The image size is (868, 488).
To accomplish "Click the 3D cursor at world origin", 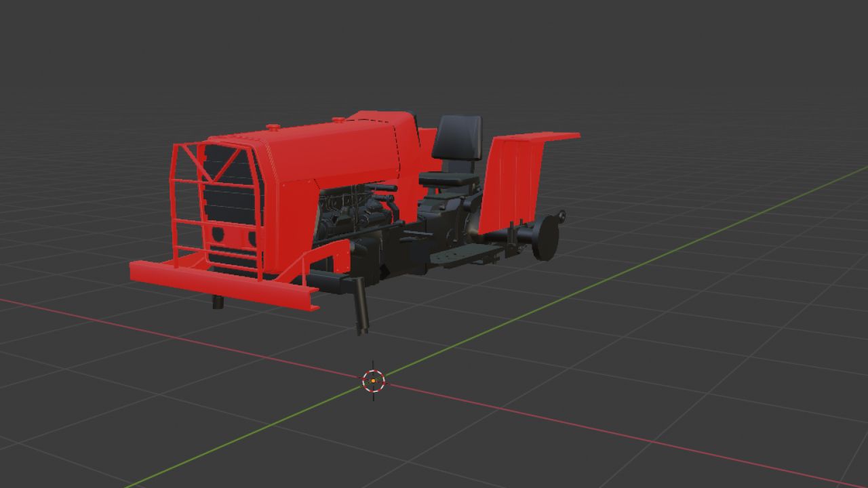I will click(x=373, y=381).
